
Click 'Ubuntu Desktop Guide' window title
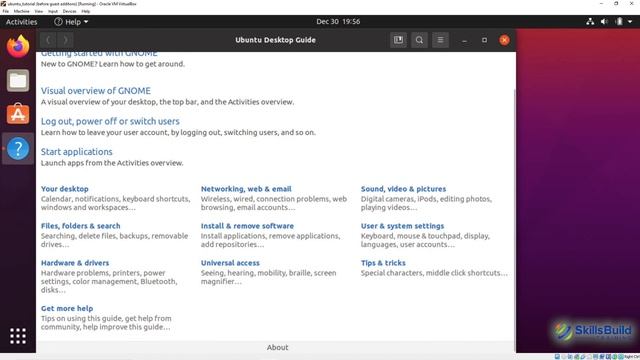click(275, 40)
